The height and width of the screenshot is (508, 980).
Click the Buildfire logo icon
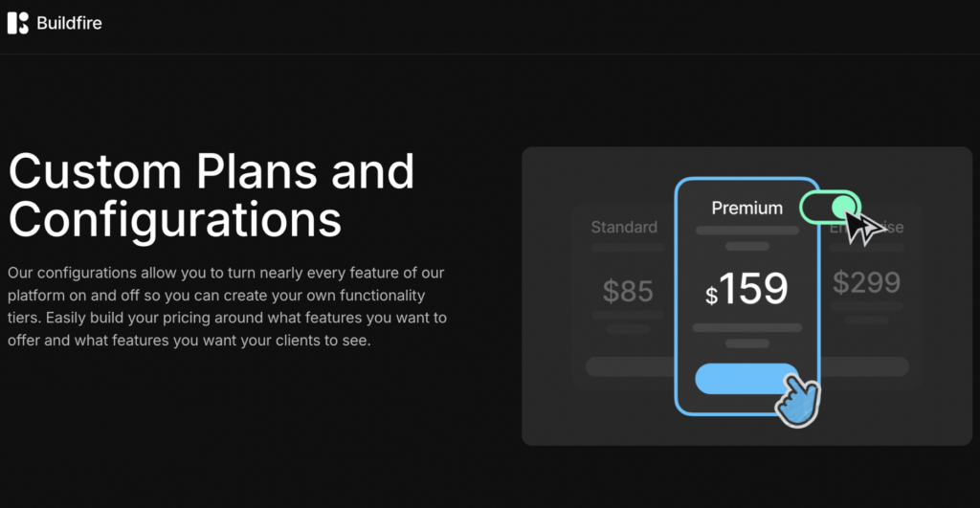[x=17, y=23]
